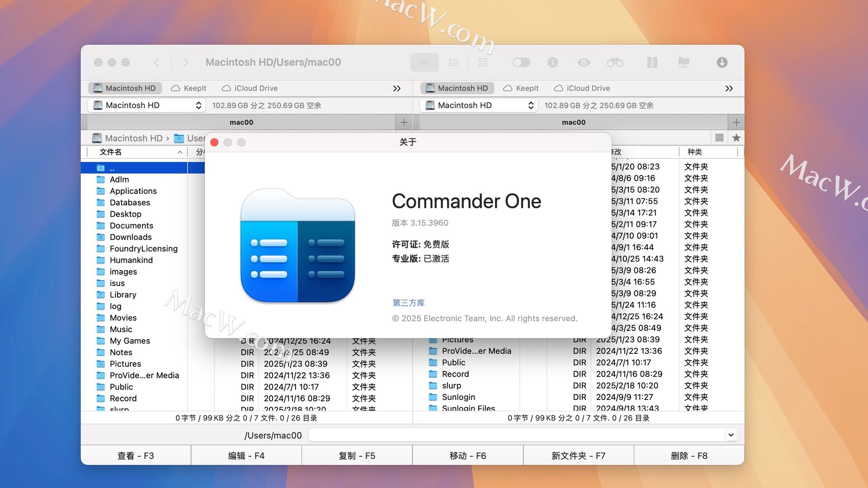Switch to brief list view icon
Image resolution: width=868 pixels, height=488 pixels.
[453, 62]
